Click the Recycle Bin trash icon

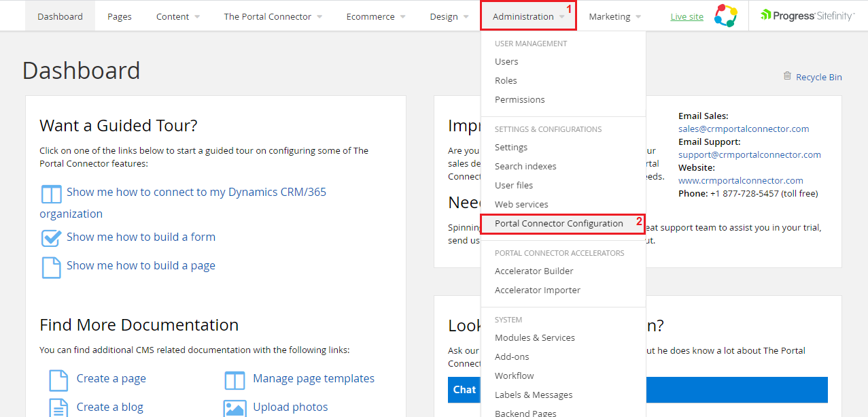pos(787,76)
